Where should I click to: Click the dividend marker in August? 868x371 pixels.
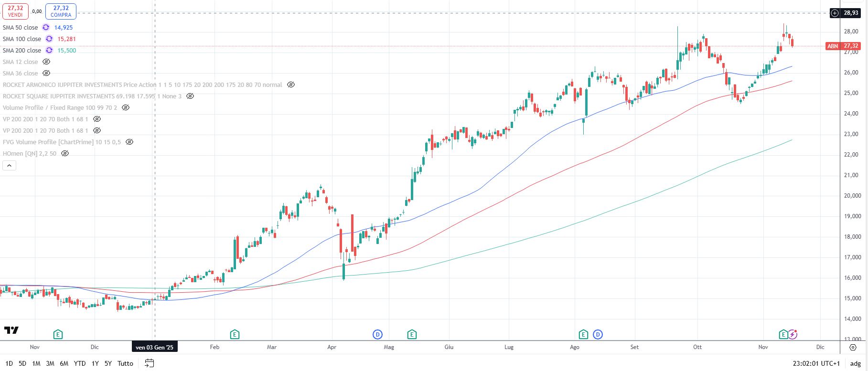pyautogui.click(x=598, y=334)
